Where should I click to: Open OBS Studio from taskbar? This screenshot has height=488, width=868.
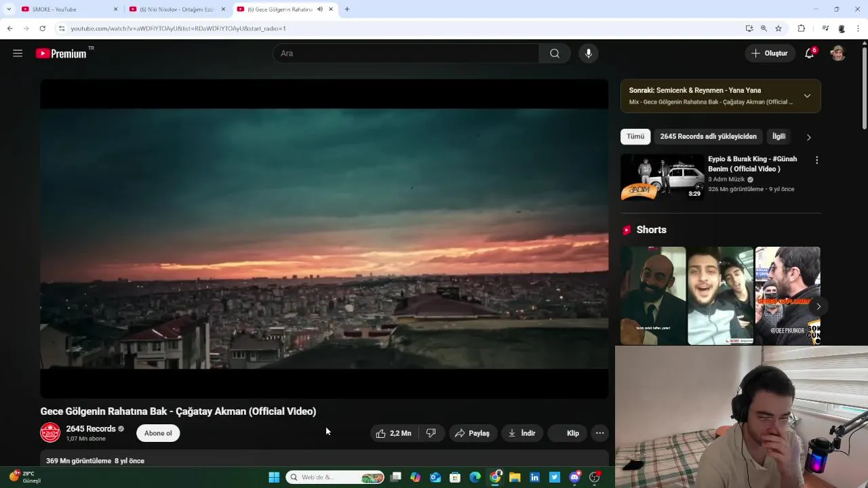(x=595, y=477)
